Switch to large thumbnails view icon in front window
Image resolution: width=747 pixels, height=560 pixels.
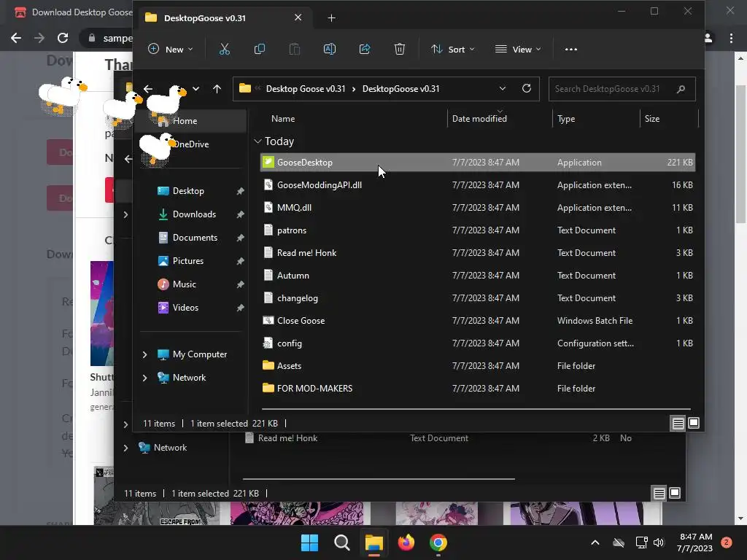click(694, 423)
